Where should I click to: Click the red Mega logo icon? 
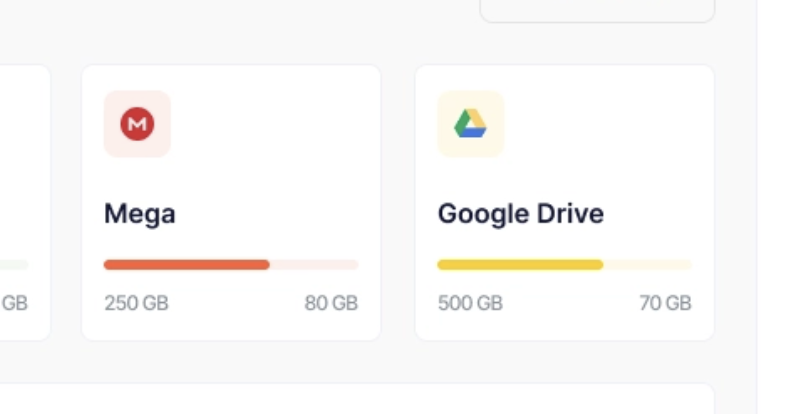[137, 124]
